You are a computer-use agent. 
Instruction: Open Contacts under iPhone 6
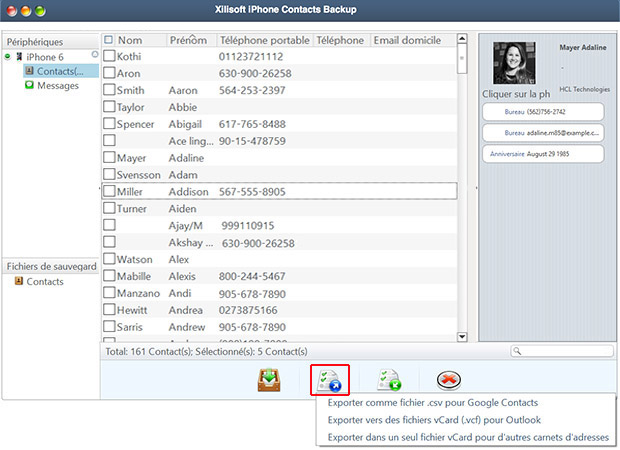[x=60, y=71]
